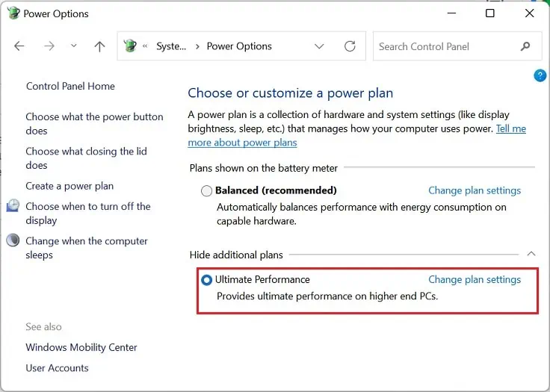550x392 pixels.
Task: Expand the address bar history dropdown
Action: 319,46
